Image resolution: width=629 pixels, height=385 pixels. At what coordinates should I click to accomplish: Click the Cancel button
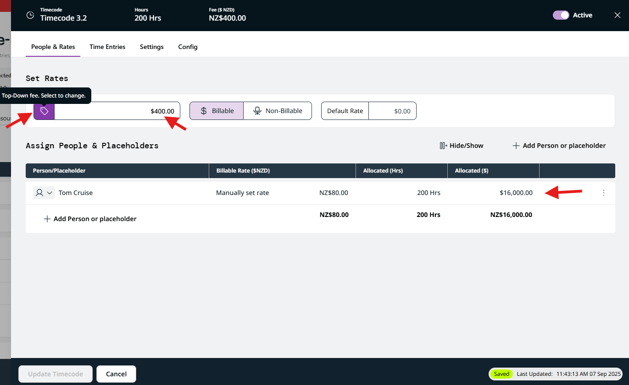(x=116, y=374)
